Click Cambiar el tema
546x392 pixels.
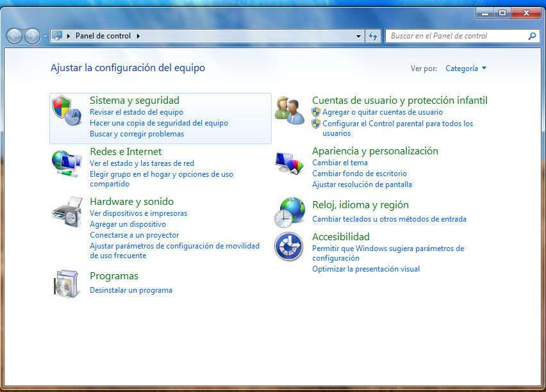[x=340, y=163]
